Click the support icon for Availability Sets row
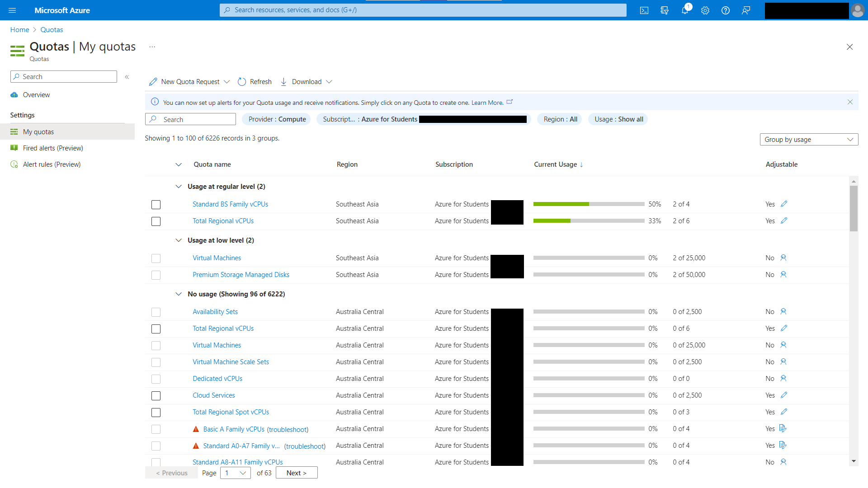Screen dimensions: 868x488 point(783,312)
